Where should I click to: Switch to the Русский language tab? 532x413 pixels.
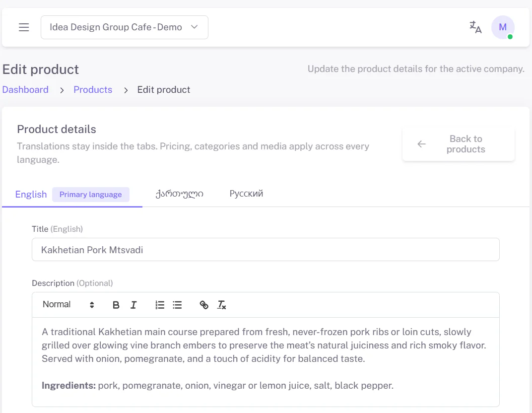246,194
